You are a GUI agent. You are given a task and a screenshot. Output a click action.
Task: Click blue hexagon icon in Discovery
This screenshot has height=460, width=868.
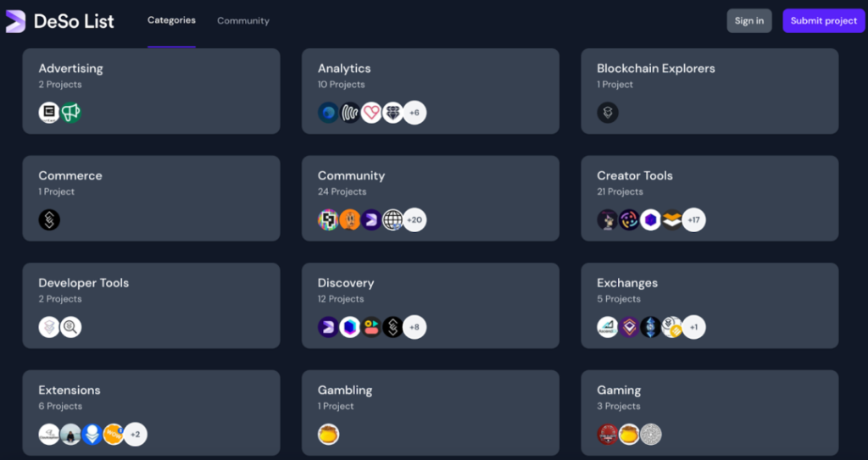click(350, 327)
